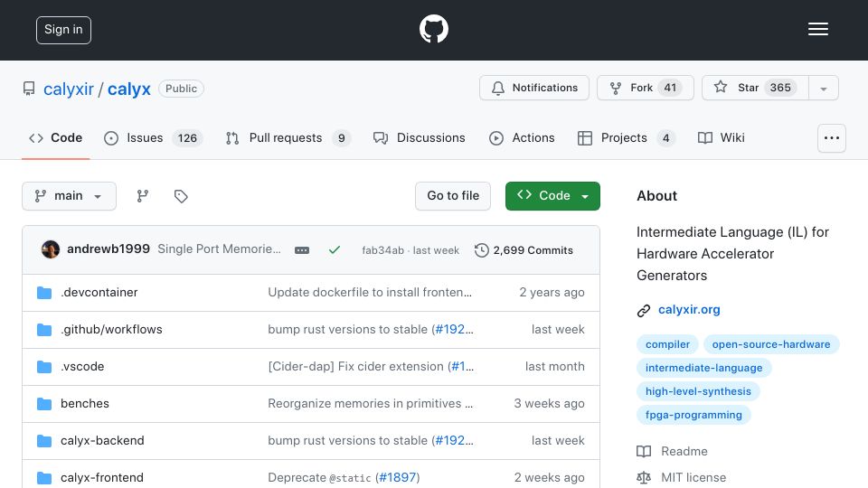Viewport: 868px width, 488px height.
Task: View tags via the tag icon
Action: (181, 196)
